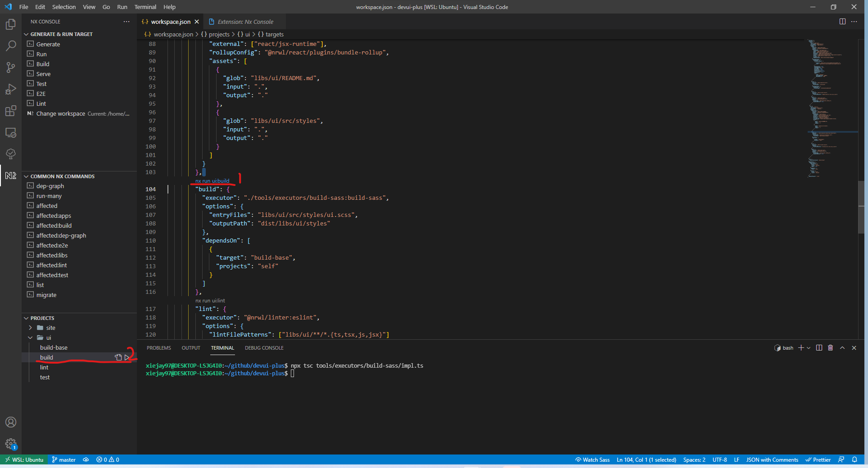Open the File menu
Screen dimensions: 868x468
tap(24, 7)
